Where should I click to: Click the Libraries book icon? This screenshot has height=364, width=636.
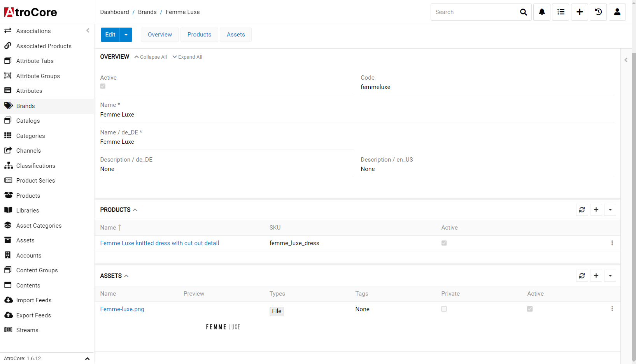point(8,210)
